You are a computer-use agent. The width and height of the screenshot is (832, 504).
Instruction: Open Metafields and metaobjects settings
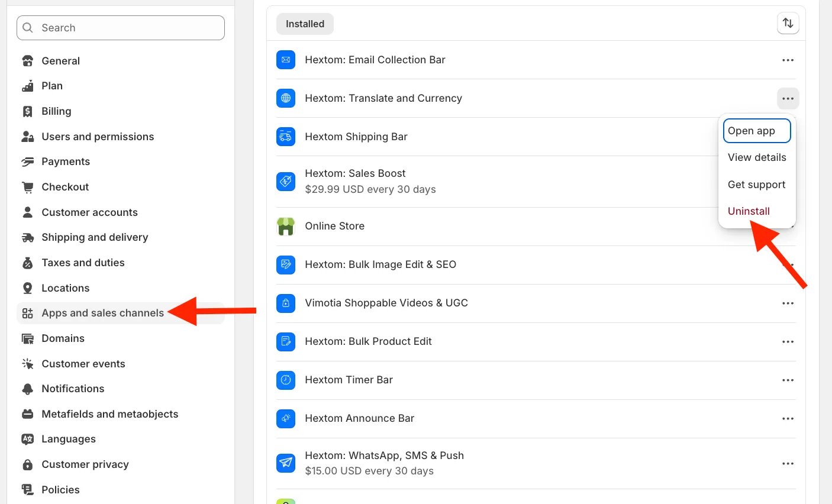tap(121, 414)
